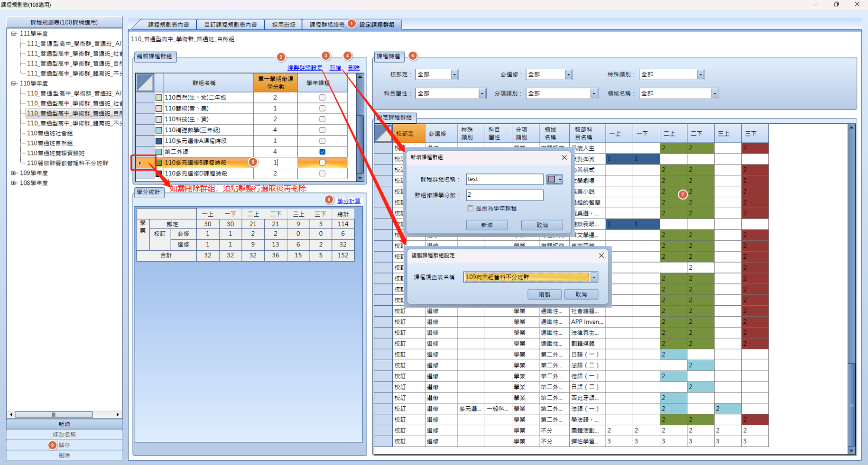Switch to the 課程群組總表 tab
The height and width of the screenshot is (465, 868).
point(327,25)
